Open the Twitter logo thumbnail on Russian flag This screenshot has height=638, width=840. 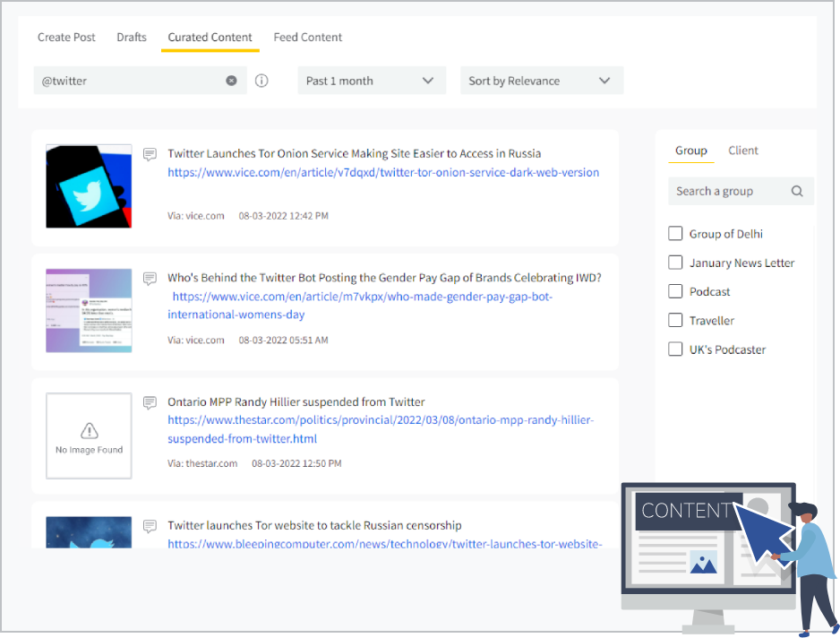coord(89,186)
